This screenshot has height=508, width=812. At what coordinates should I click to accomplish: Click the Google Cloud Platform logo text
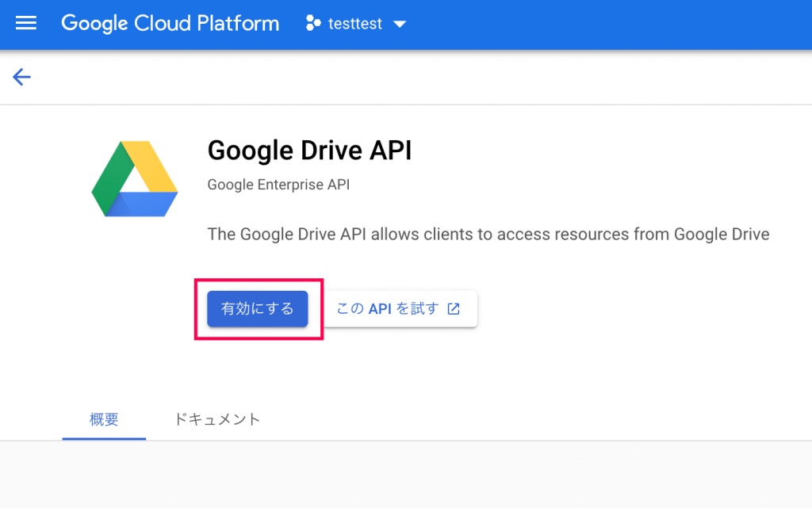pyautogui.click(x=170, y=24)
